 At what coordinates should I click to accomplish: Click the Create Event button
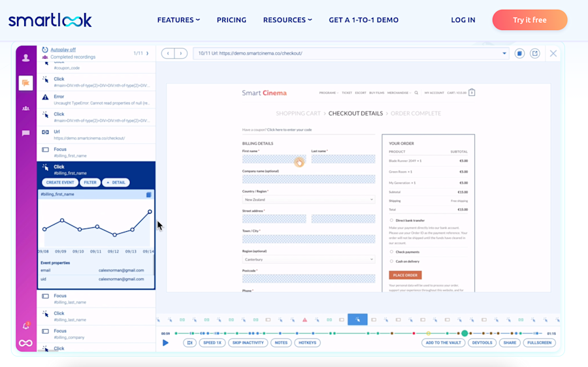pyautogui.click(x=60, y=183)
